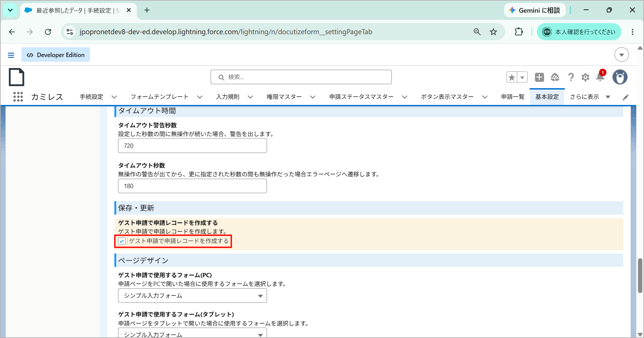Open the フォームテンプレート tab
Image resolution: width=644 pixels, height=338 pixels.
159,97
